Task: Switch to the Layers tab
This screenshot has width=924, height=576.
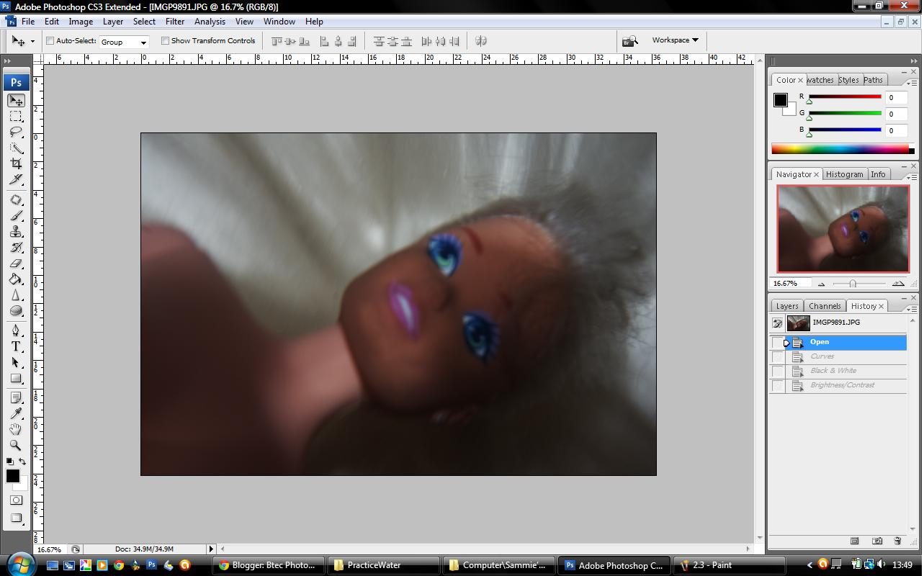Action: click(787, 306)
